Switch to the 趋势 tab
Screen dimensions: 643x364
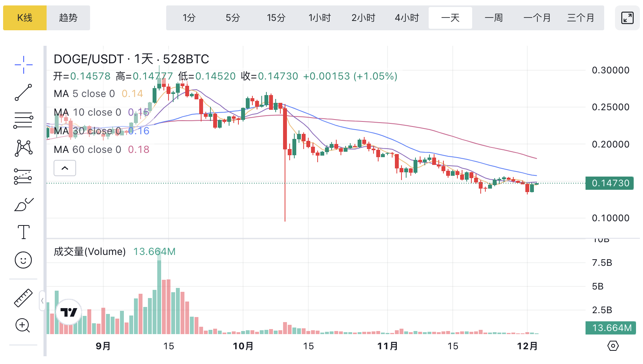(68, 18)
